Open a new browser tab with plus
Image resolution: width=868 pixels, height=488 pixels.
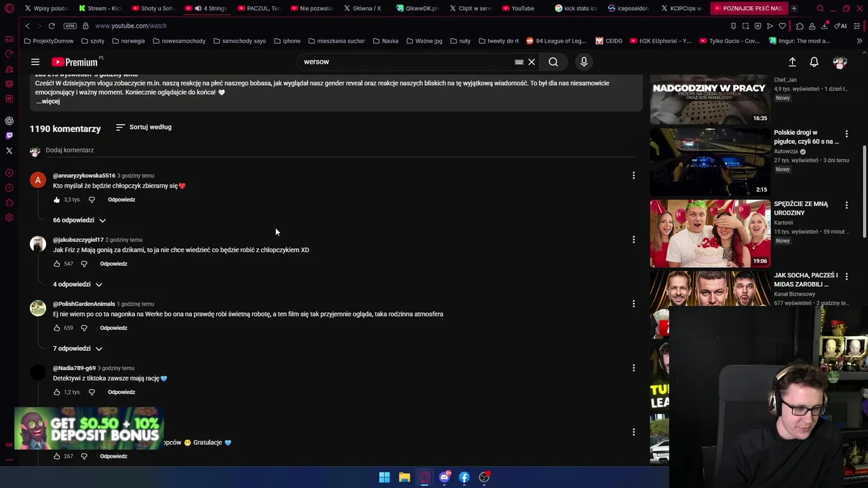(x=794, y=8)
